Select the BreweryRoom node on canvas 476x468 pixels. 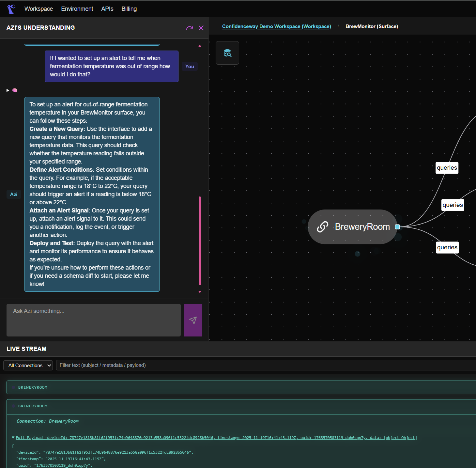(x=353, y=227)
